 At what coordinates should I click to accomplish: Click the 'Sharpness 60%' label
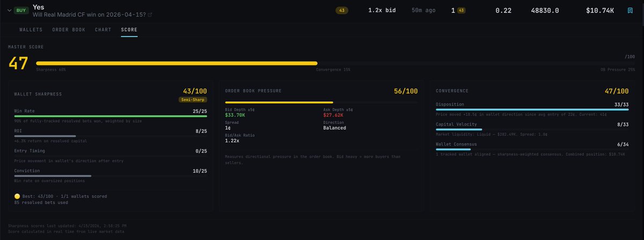point(51,69)
